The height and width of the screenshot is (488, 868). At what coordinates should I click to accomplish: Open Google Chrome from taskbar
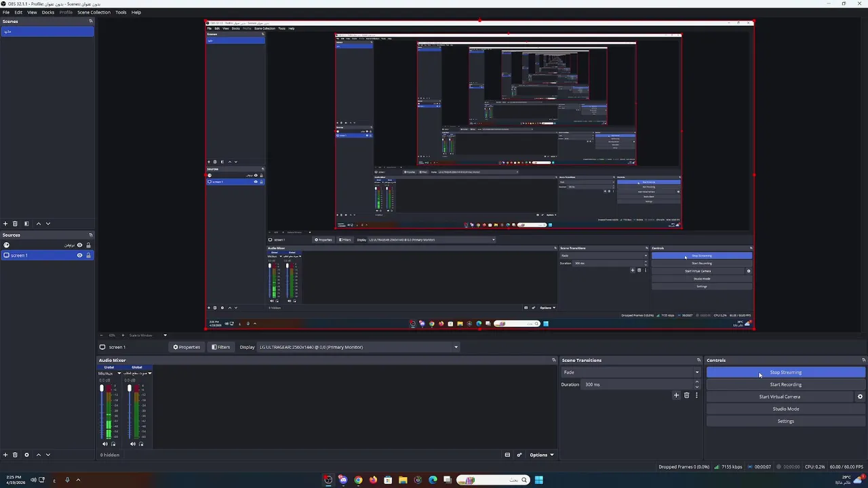(x=358, y=480)
